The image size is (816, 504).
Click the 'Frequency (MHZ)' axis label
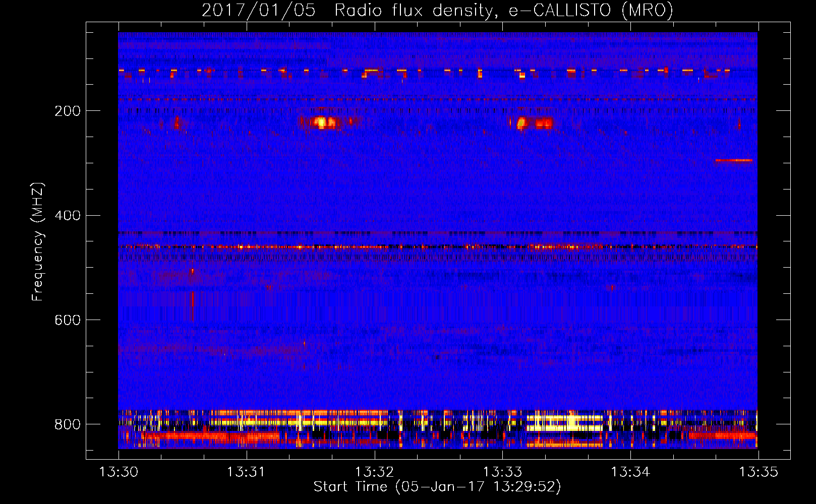[x=38, y=241]
